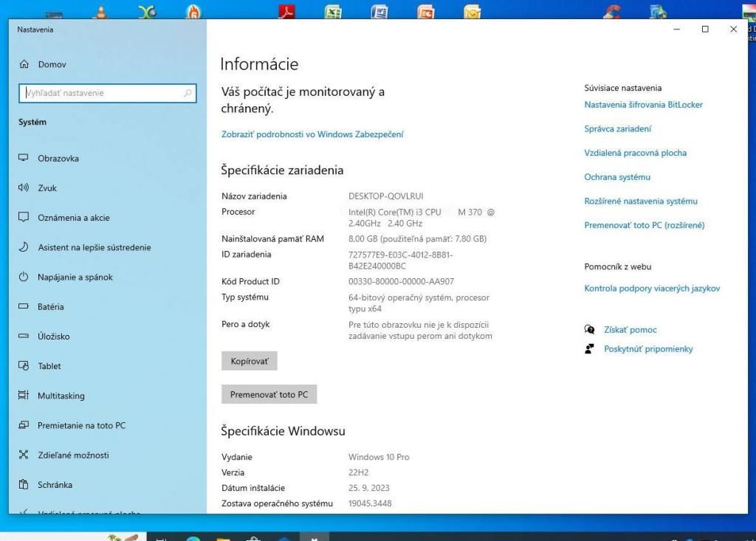Select Zdieľané možnosti in sidebar
The height and width of the screenshot is (541, 756).
pos(73,455)
